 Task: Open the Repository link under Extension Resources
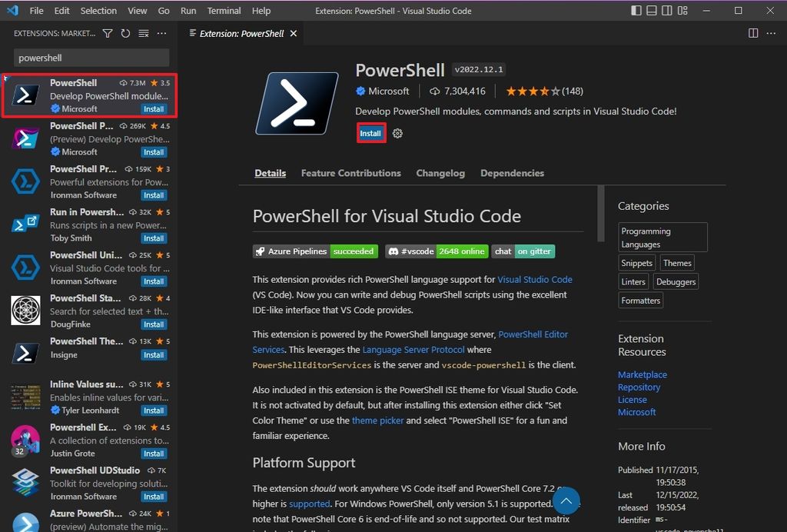639,387
